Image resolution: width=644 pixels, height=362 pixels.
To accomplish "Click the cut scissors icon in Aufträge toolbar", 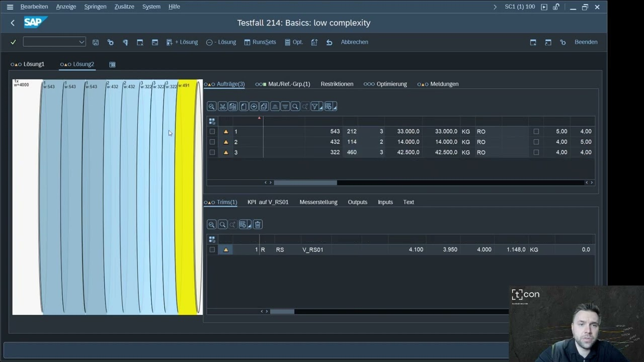I will (222, 107).
